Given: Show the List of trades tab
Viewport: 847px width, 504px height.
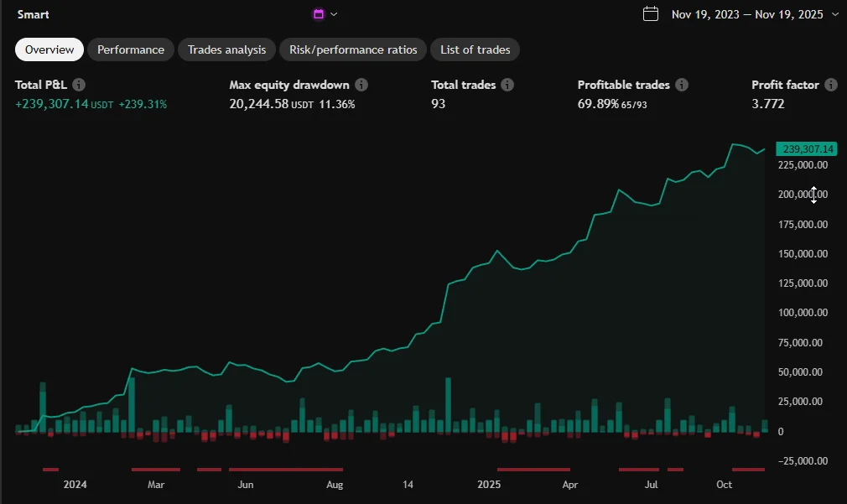Looking at the screenshot, I should point(475,49).
